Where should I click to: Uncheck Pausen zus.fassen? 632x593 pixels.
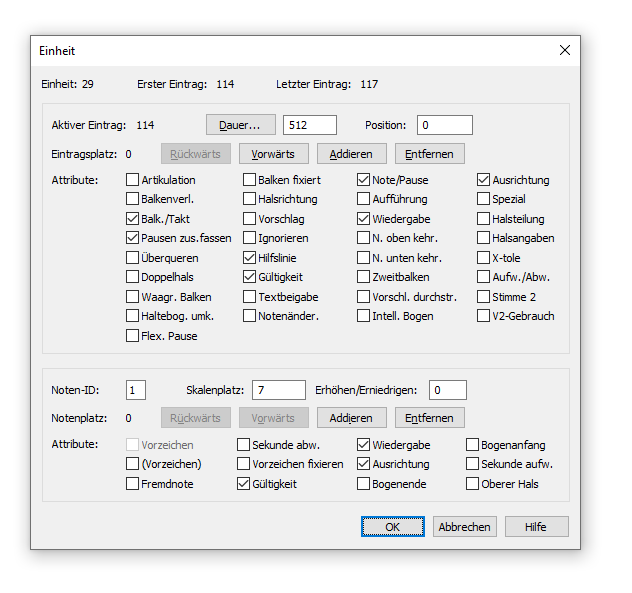[132, 238]
